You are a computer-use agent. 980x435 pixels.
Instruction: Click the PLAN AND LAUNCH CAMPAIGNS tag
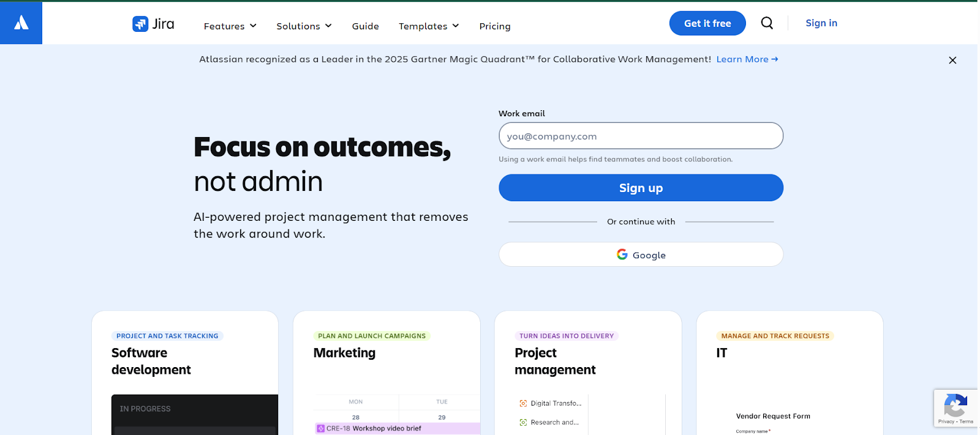click(x=372, y=336)
